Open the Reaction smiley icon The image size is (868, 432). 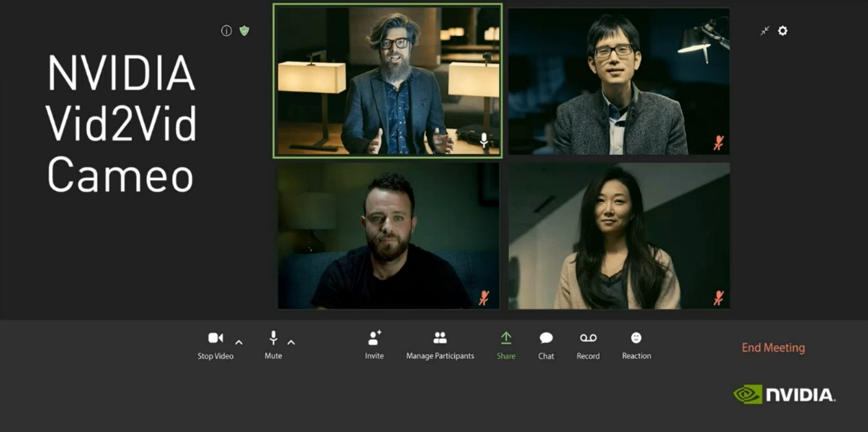pos(636,338)
